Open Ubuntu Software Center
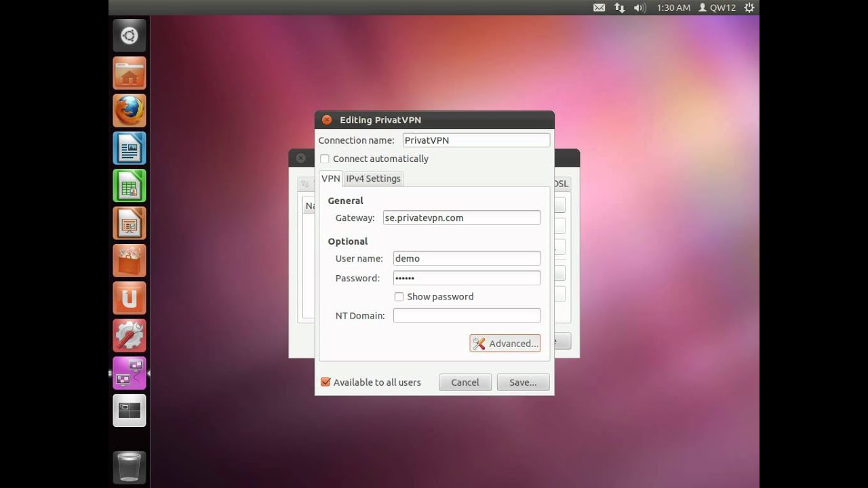This screenshot has width=868, height=488. (x=129, y=260)
